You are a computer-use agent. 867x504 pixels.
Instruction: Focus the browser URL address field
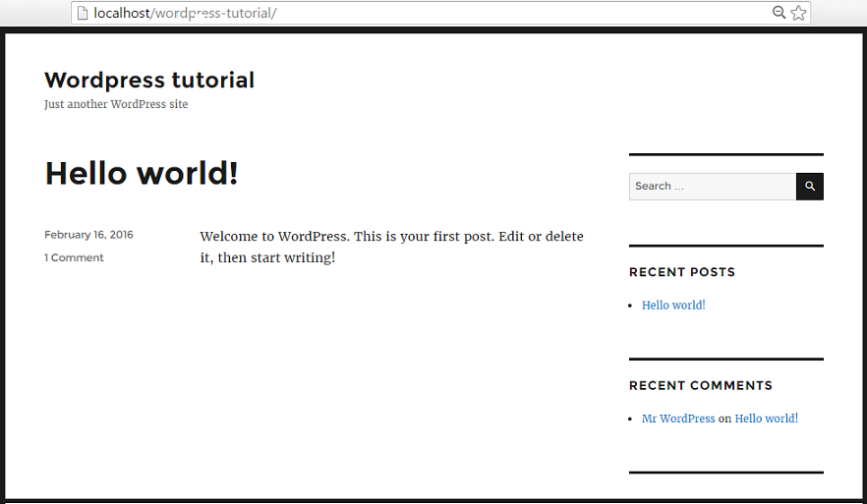click(440, 13)
